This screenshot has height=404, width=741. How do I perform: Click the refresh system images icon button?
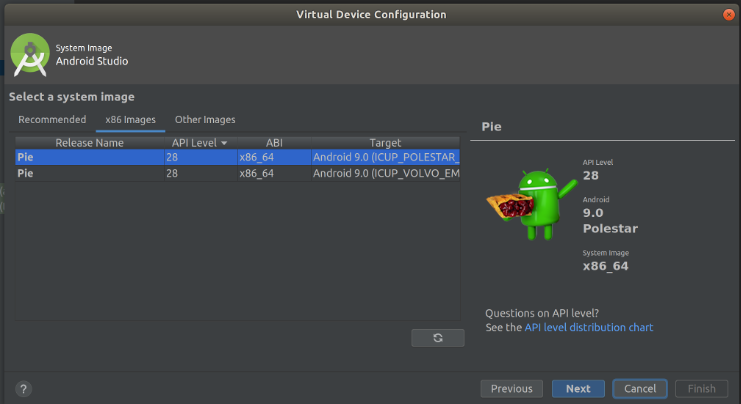tap(438, 338)
